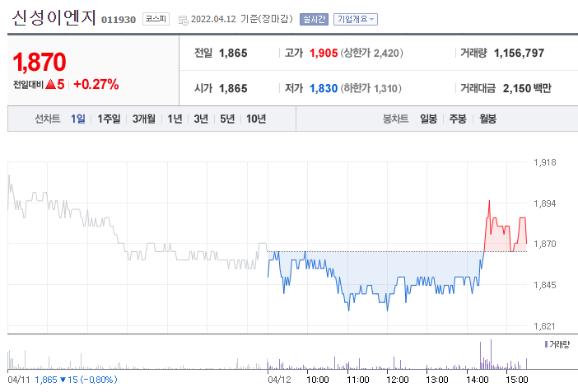Click the 시가 label in the quote table
Image resolution: width=578 pixels, height=392 pixels.
203,88
